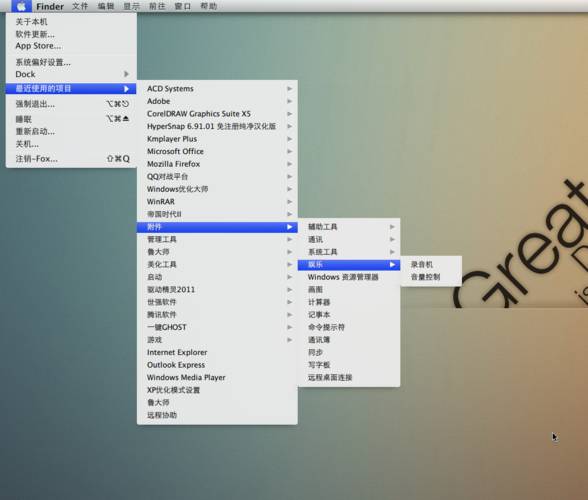The width and height of the screenshot is (588, 500).
Task: Expand CorelDRAW Graphics Suite X5 submenu
Action: coord(217,114)
